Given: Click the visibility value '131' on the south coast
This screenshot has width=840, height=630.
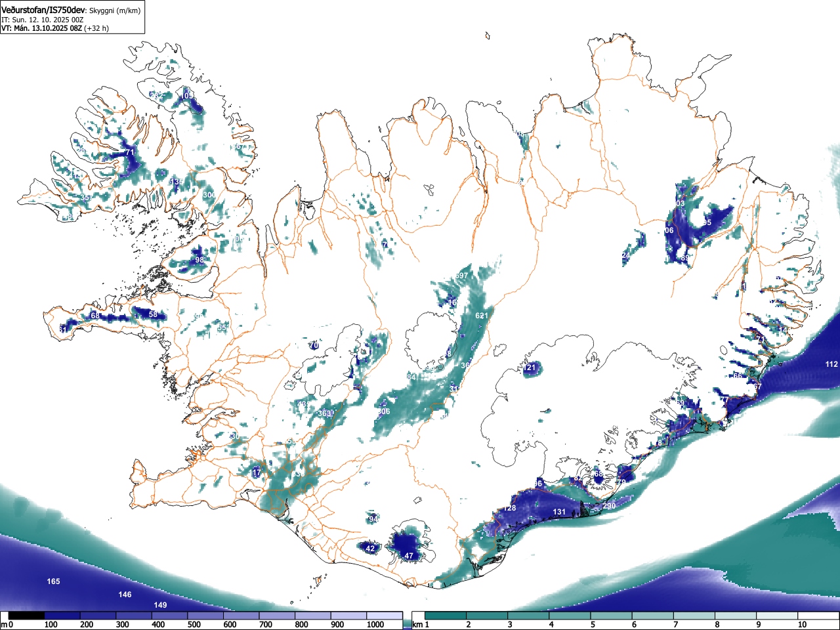Looking at the screenshot, I should click(559, 512).
